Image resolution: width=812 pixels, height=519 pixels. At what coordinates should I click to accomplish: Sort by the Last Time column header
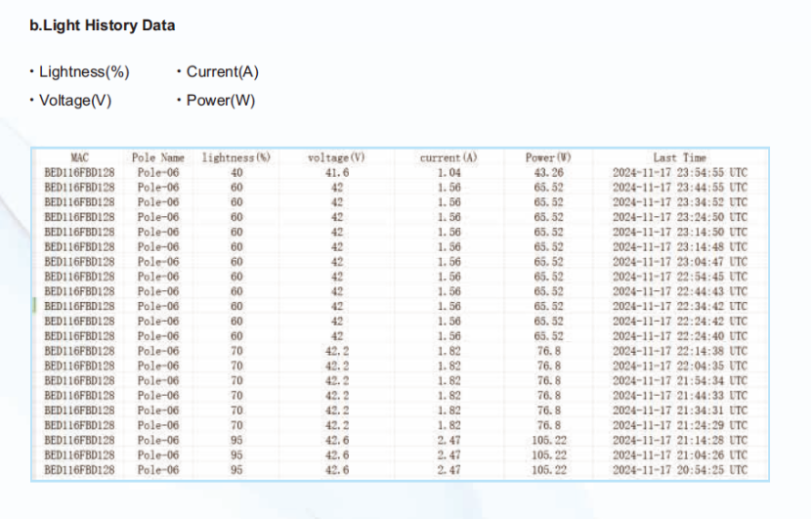click(679, 157)
